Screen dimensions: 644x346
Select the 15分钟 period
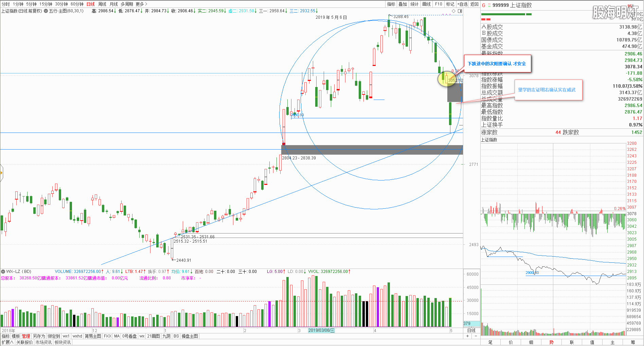46,4
